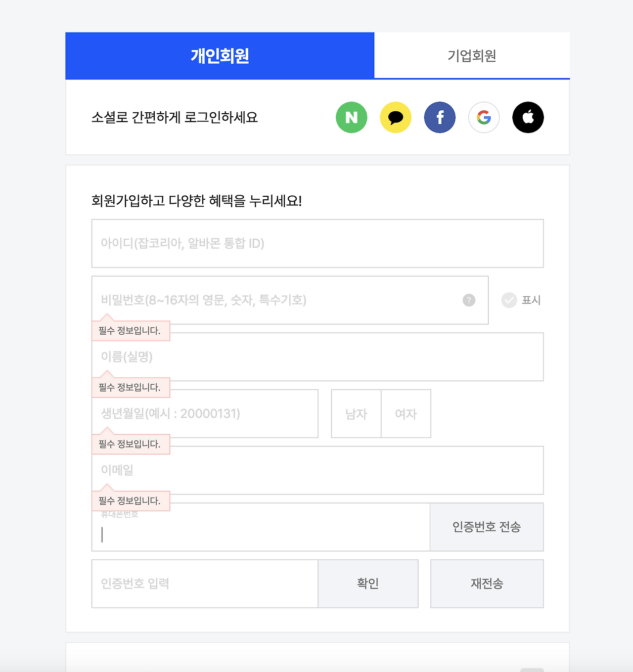This screenshot has width=633, height=672.
Task: Select 남자 gender option
Action: pos(356,414)
